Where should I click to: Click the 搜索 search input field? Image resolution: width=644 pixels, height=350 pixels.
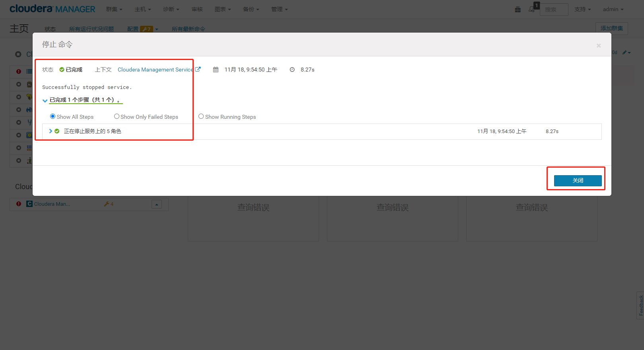click(x=554, y=10)
